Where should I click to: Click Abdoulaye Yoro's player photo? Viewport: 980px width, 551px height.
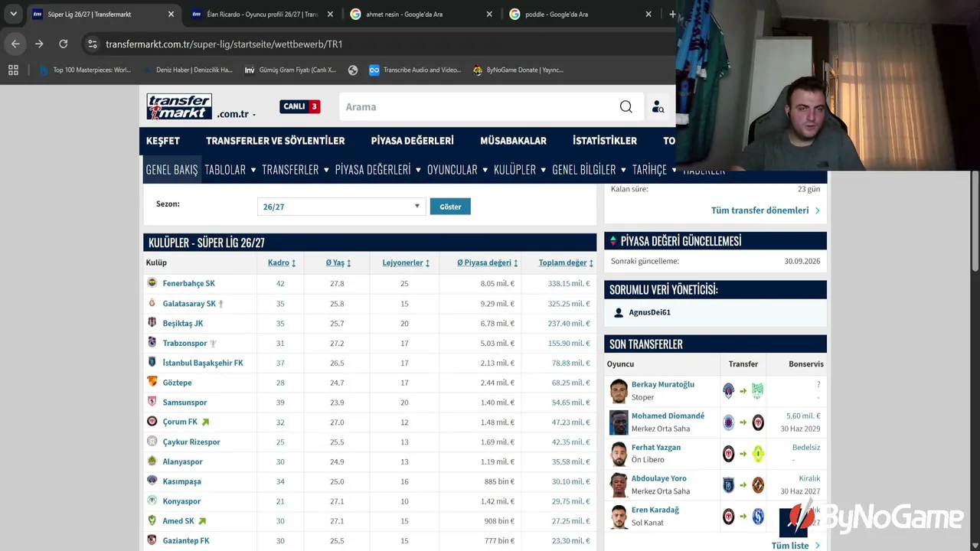click(x=619, y=485)
